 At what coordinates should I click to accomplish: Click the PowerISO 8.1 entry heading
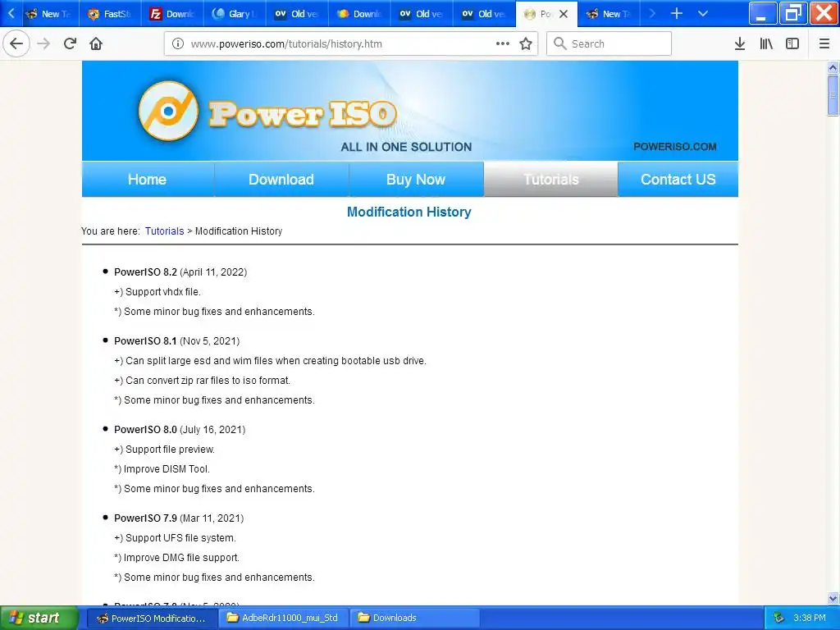pyautogui.click(x=145, y=340)
